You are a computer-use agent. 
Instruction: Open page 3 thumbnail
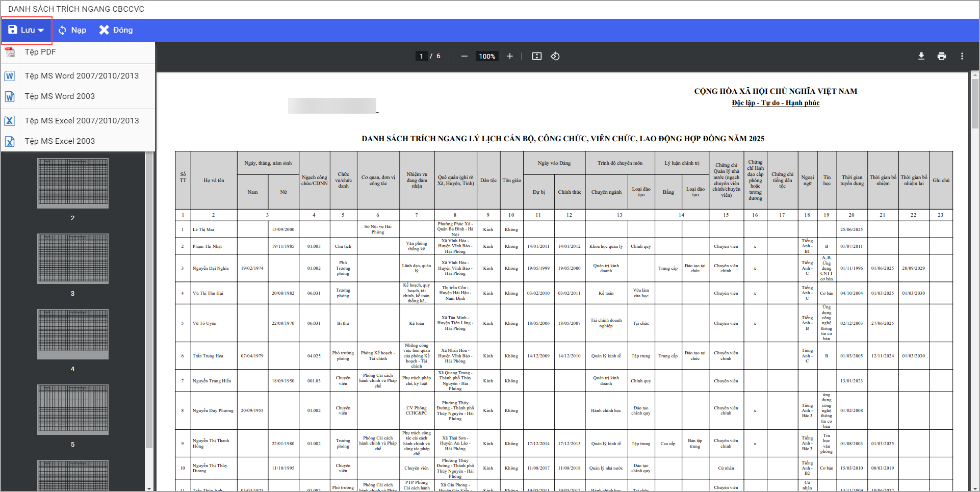[x=73, y=258]
